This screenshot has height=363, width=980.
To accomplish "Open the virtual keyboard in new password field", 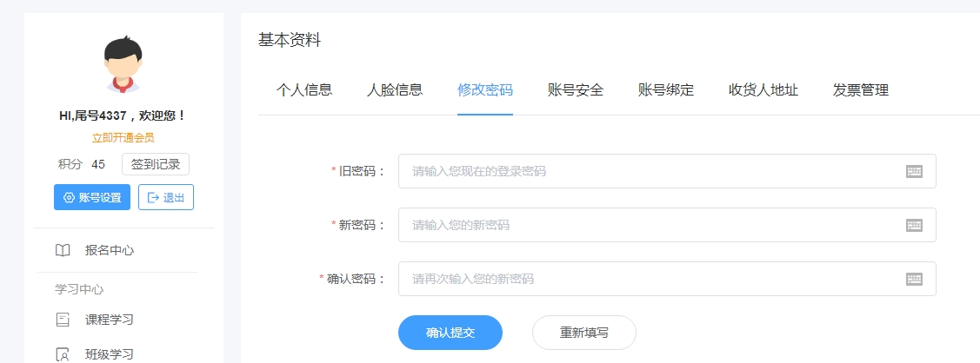I will 915,225.
